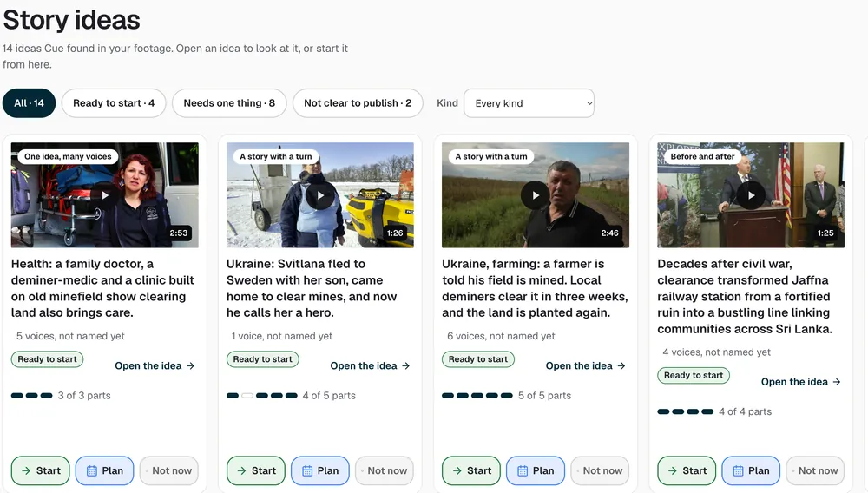Select the All · 14 filter

29,103
